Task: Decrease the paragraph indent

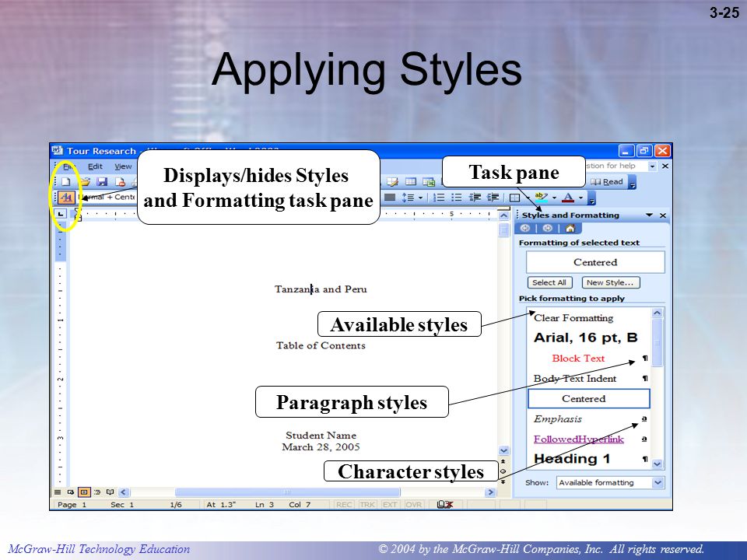Action: click(475, 197)
